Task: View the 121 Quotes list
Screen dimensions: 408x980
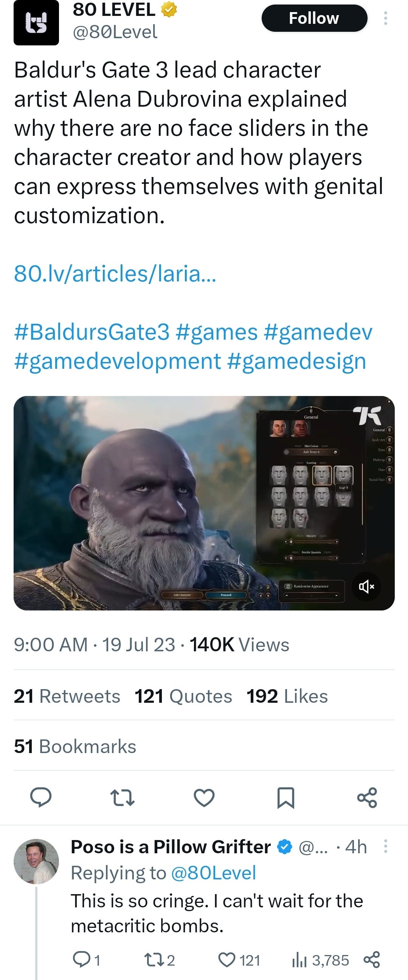Action: 183,696
